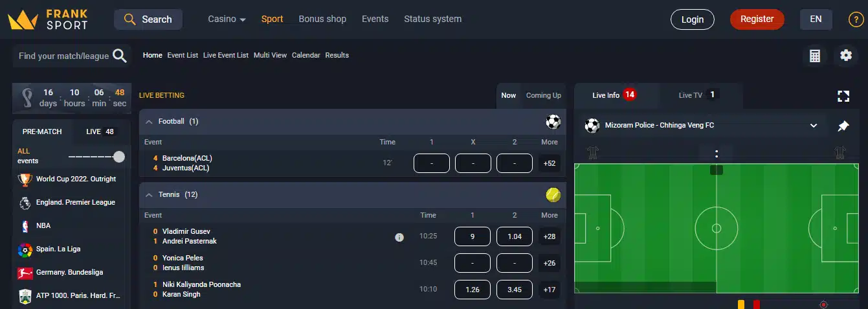Click the Bundesliga logo icon
This screenshot has height=309, width=868.
pos(25,273)
